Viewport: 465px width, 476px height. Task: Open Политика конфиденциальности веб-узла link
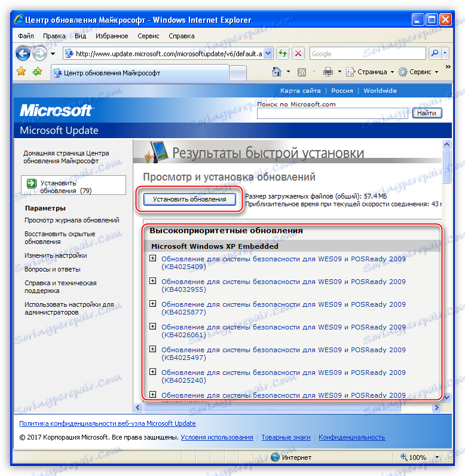tap(108, 423)
